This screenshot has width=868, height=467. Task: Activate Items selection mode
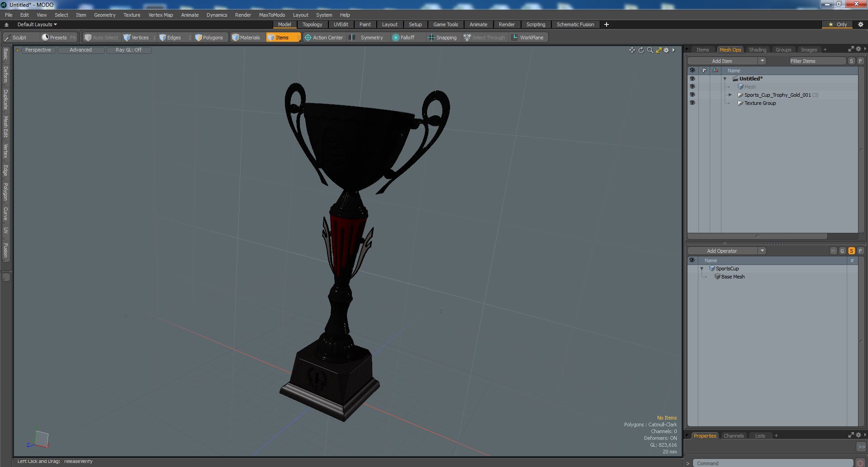click(x=283, y=38)
